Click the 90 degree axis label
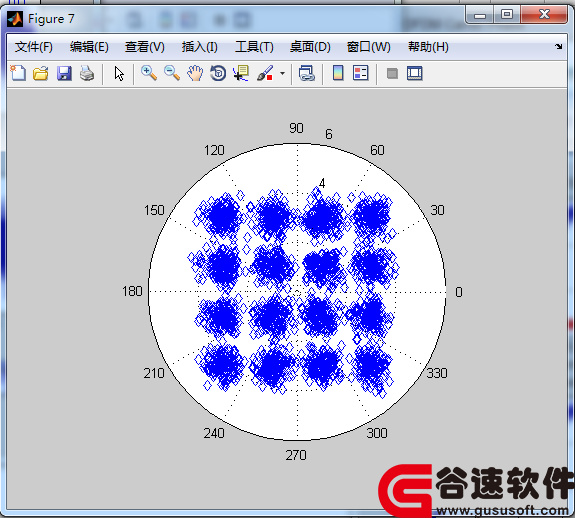Screen dimensions: 575x518 click(x=296, y=128)
